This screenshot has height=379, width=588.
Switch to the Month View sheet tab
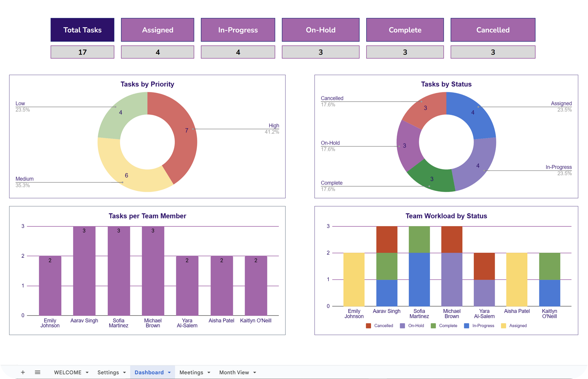point(234,372)
